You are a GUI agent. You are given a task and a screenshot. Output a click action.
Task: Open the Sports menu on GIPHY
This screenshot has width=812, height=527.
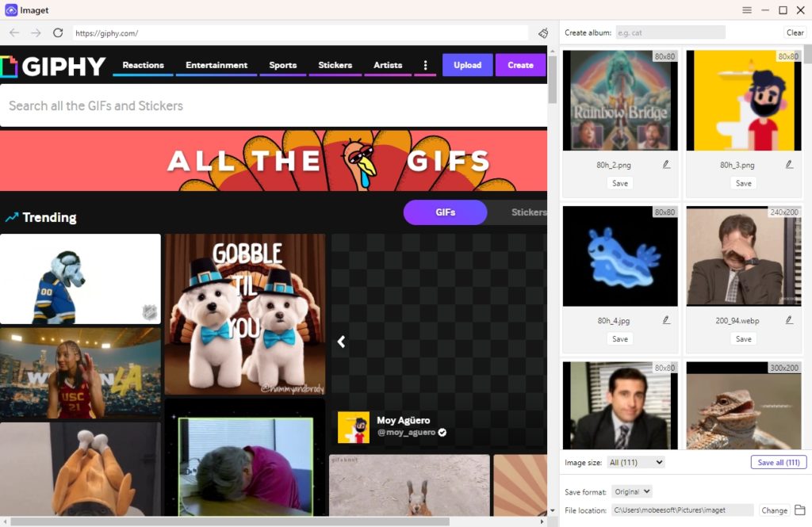point(282,65)
